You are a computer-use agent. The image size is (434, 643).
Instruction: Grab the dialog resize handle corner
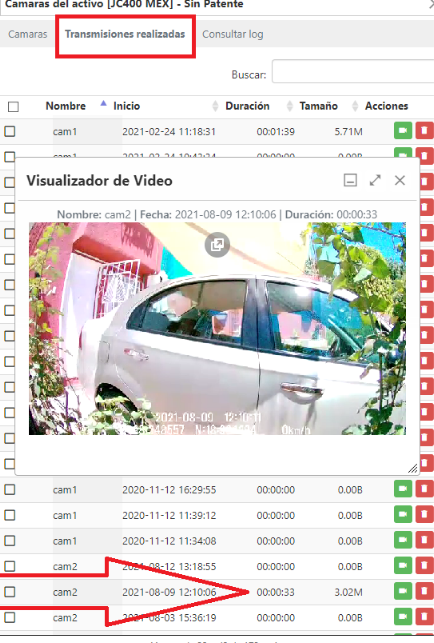pyautogui.click(x=413, y=468)
